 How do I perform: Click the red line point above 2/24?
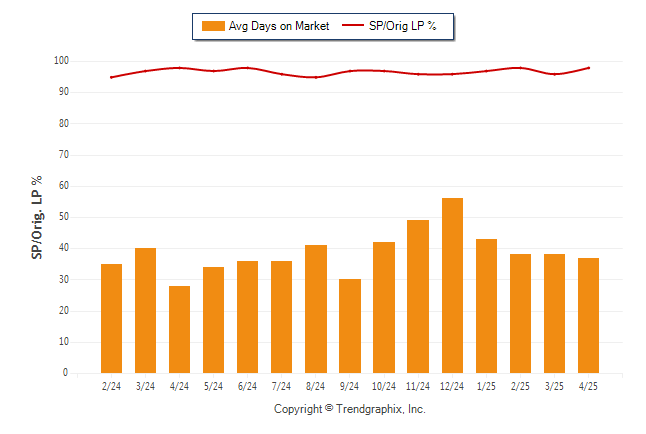tap(111, 77)
